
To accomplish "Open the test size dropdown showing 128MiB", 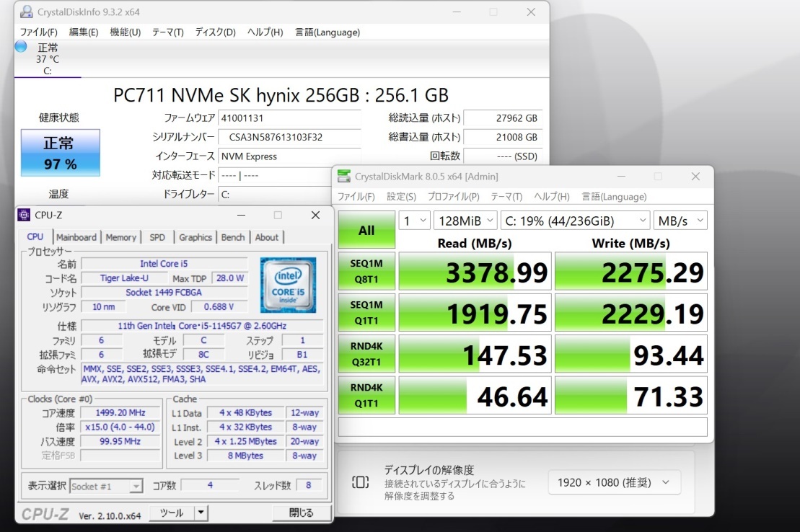I will point(465,221).
